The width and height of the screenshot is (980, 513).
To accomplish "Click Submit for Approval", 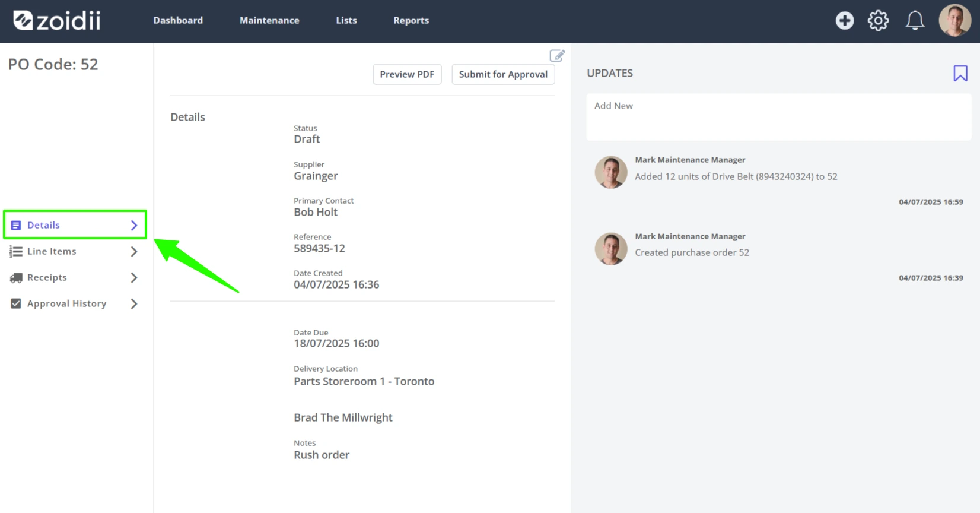I will coord(503,74).
